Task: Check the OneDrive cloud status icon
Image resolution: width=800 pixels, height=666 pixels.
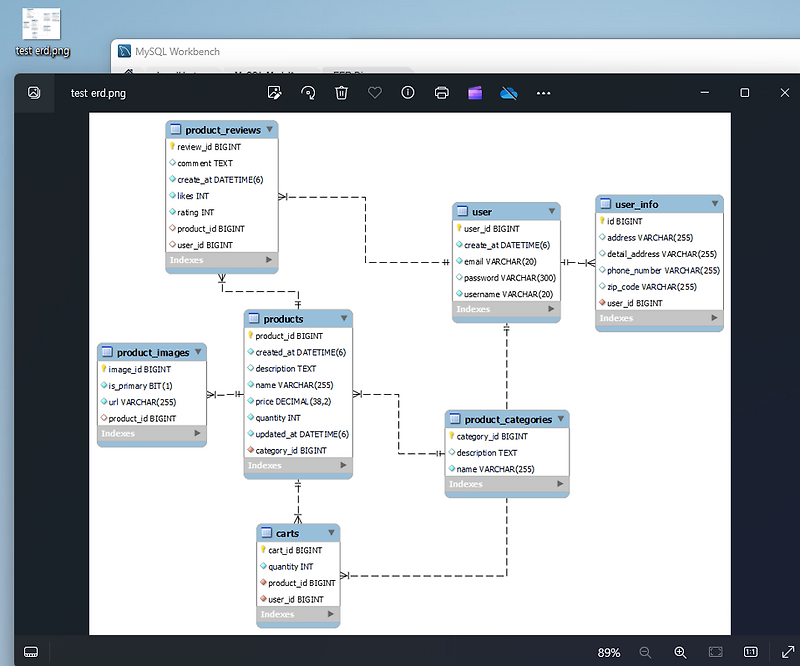Action: click(x=509, y=92)
